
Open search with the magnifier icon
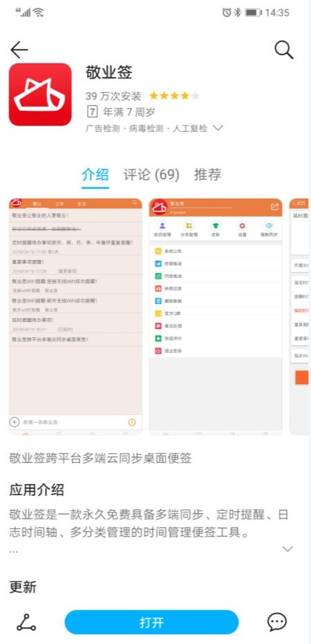tap(283, 50)
